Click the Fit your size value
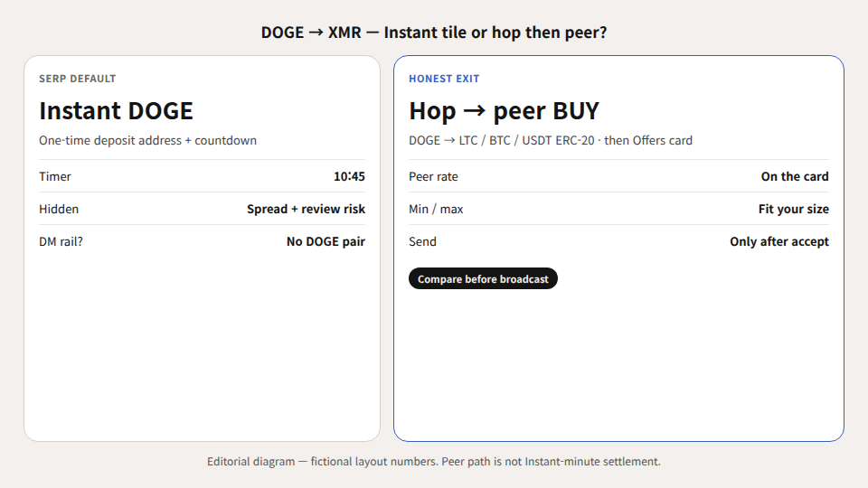Screen dimensions: 868x488 click(794, 209)
